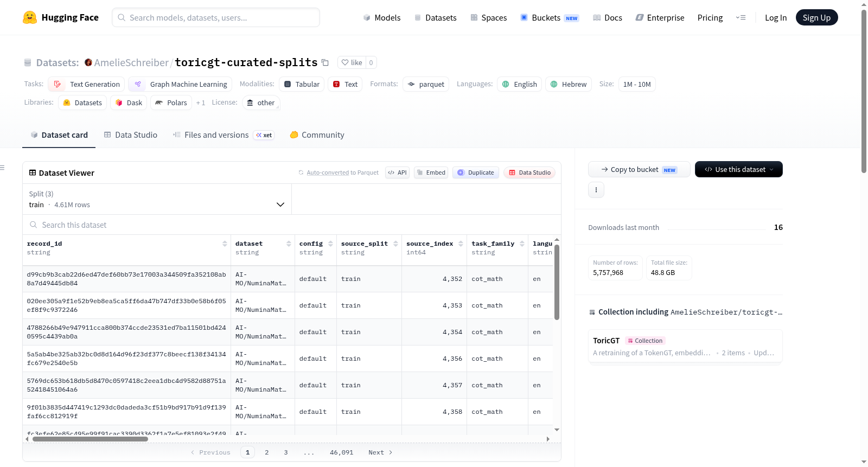The width and height of the screenshot is (868, 467).
Task: Open the more navigation menu icon
Action: tap(741, 17)
